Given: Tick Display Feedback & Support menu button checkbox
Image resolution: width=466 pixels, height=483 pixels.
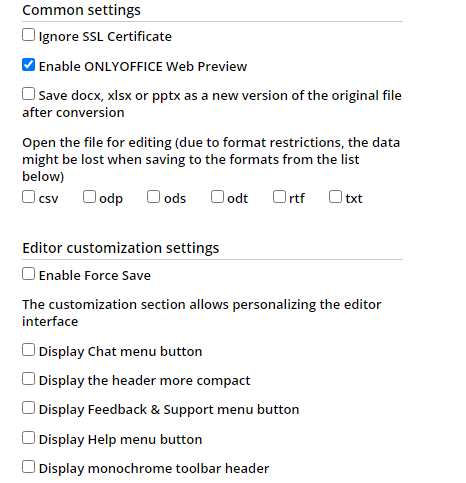Looking at the screenshot, I should [28, 408].
